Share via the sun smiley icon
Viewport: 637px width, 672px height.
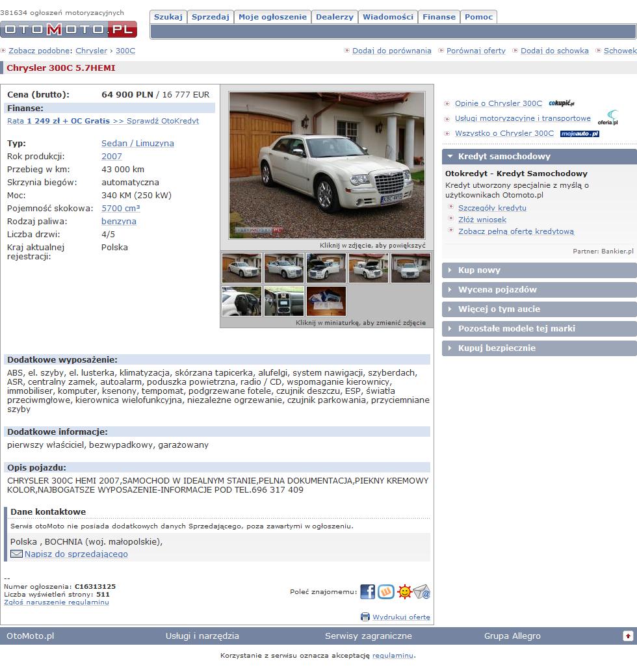[x=404, y=592]
